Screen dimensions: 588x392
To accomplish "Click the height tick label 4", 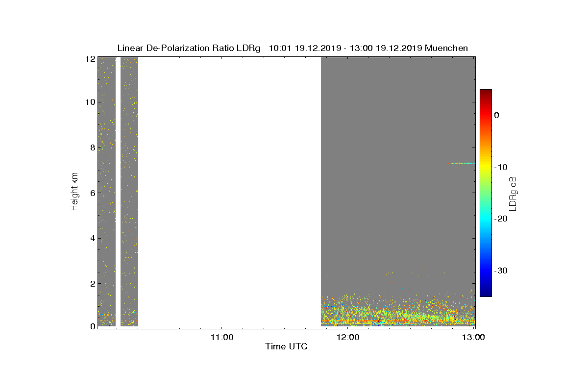I will pyautogui.click(x=92, y=238).
